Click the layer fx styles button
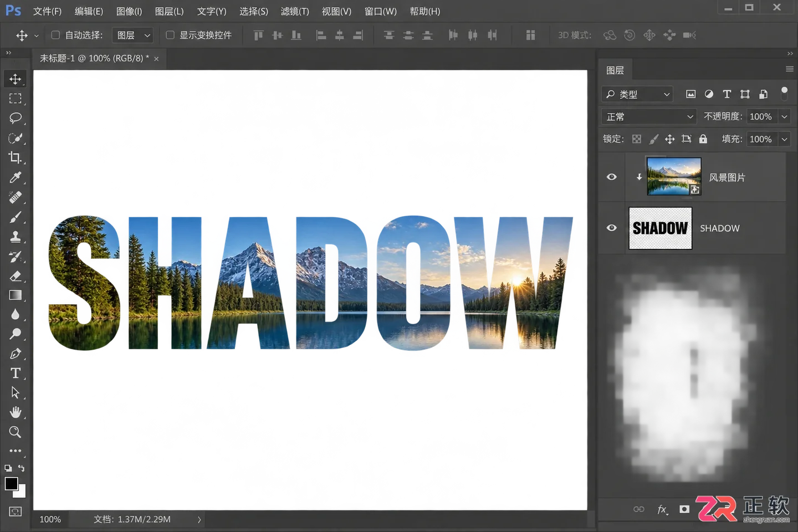 coord(662,509)
